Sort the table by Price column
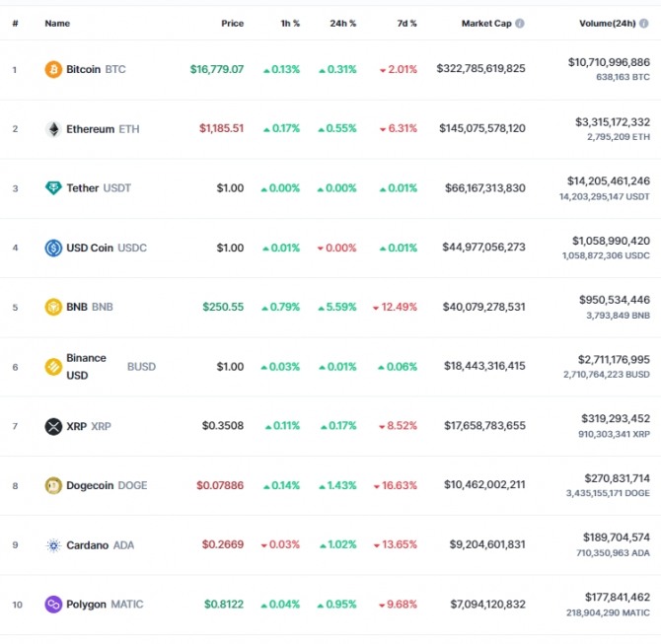The width and height of the screenshot is (661, 644). point(232,24)
